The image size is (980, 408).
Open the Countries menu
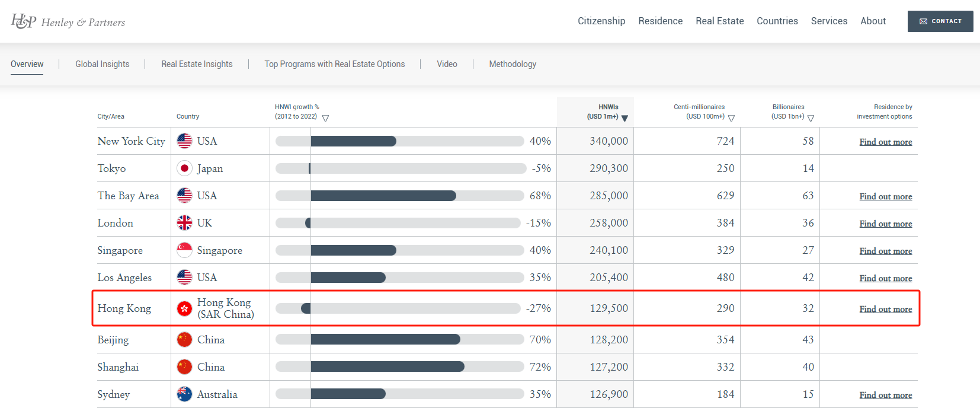click(x=777, y=21)
